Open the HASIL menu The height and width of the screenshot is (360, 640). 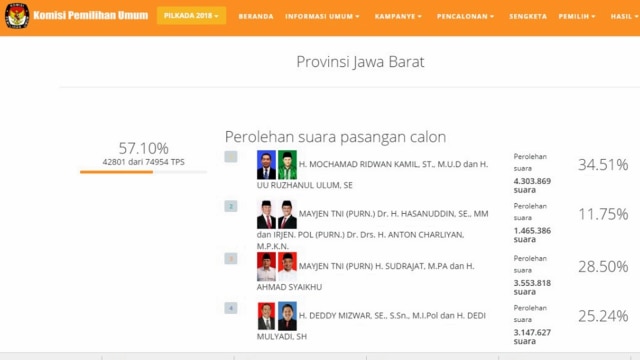[624, 16]
